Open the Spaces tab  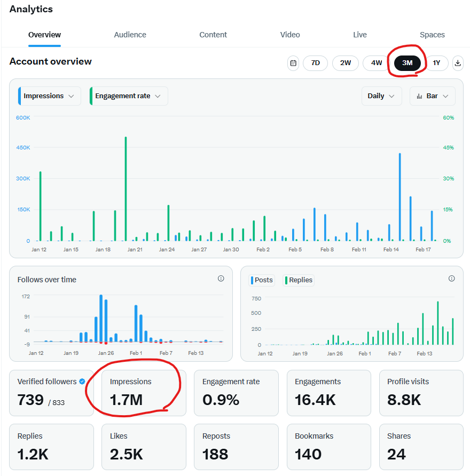click(432, 35)
